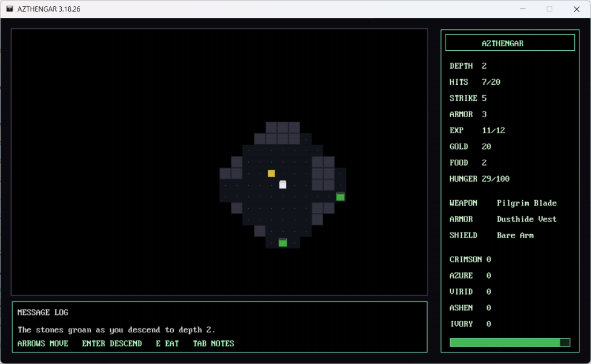
Task: Click the green creature at the map's right edge
Action: tap(341, 197)
